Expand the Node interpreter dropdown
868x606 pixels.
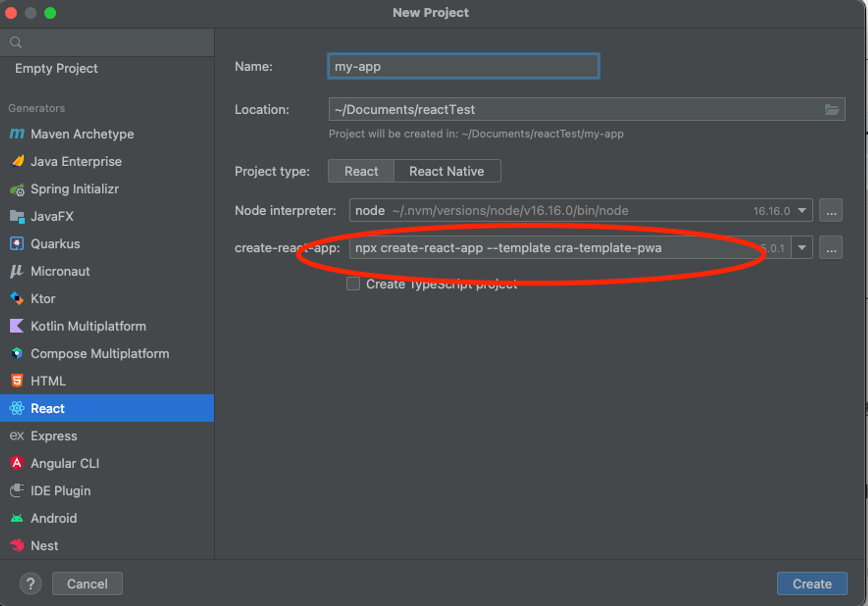tap(802, 210)
